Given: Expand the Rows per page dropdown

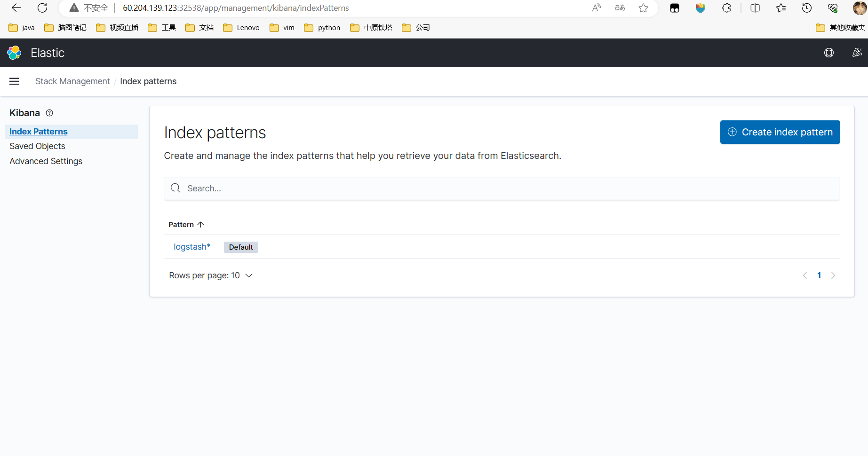Looking at the screenshot, I should tap(211, 275).
